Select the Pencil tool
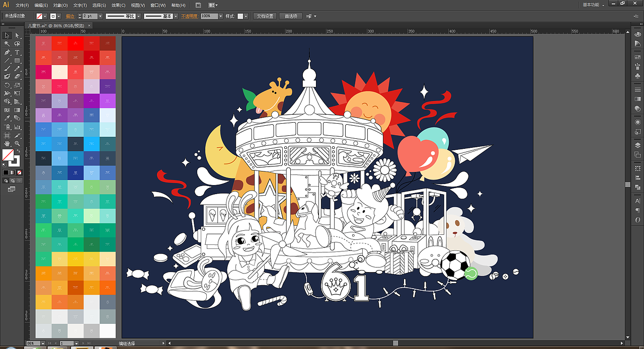The width and height of the screenshot is (644, 349). (x=17, y=68)
